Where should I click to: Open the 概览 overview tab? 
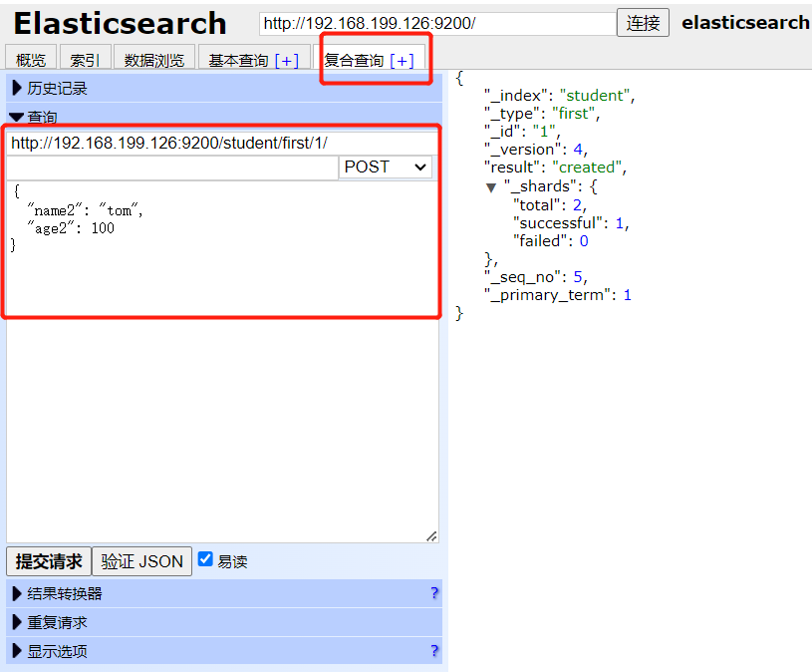click(31, 59)
